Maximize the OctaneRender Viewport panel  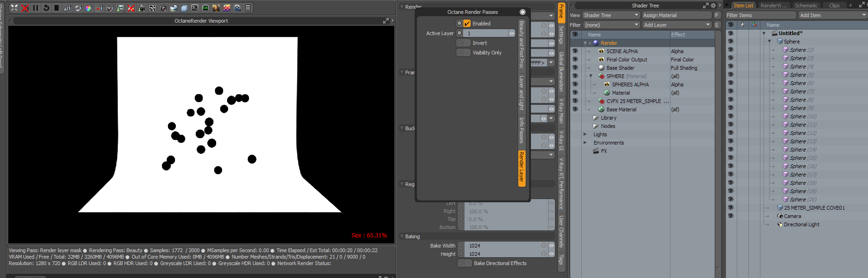pyautogui.click(x=386, y=21)
